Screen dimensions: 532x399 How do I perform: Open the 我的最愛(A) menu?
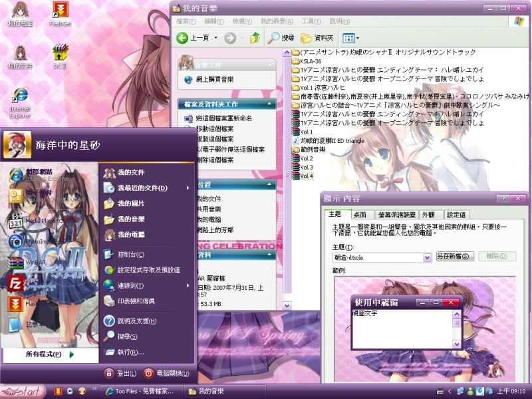point(277,21)
